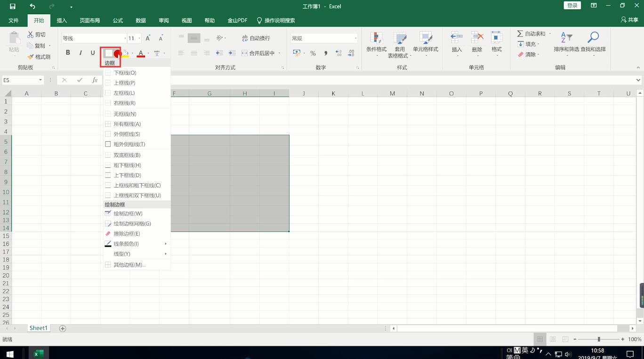Open Line Style (线型) submenu
The image size is (644, 359).
tap(137, 253)
